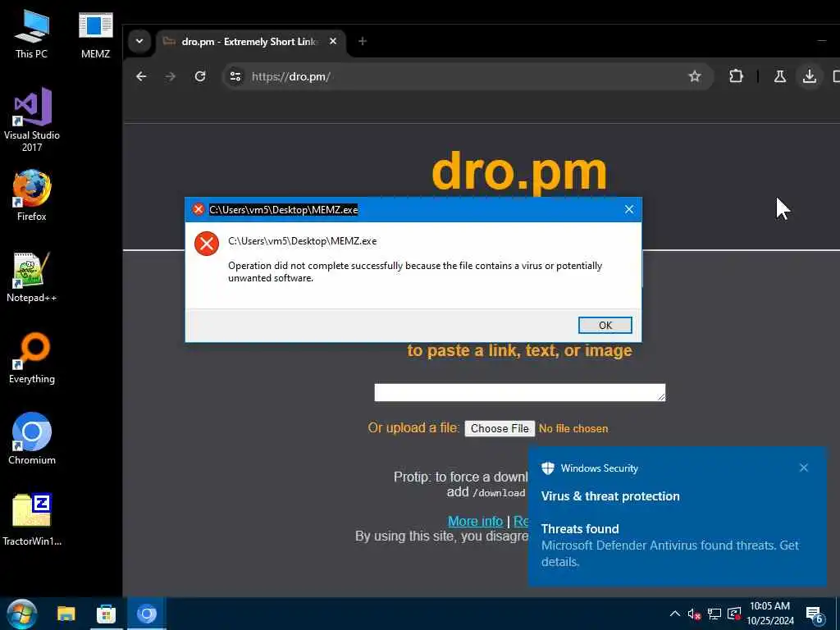
Task: Open the More info link
Action: [x=475, y=521]
